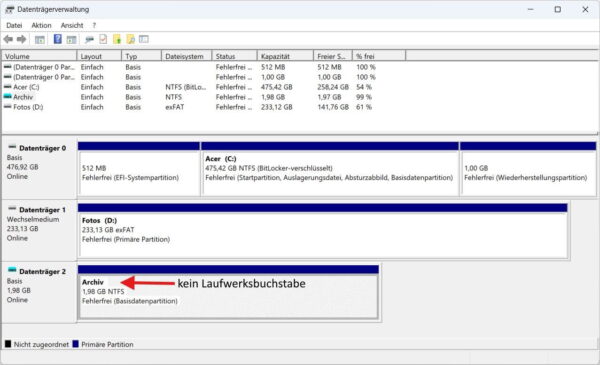
Task: Select the 1,00 GB Wiederherstellungspartition block
Action: 528,169
